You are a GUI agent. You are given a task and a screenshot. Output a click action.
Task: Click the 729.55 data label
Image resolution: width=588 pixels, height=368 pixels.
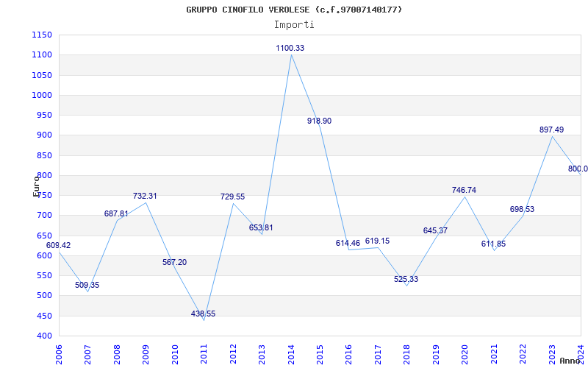[232, 197]
